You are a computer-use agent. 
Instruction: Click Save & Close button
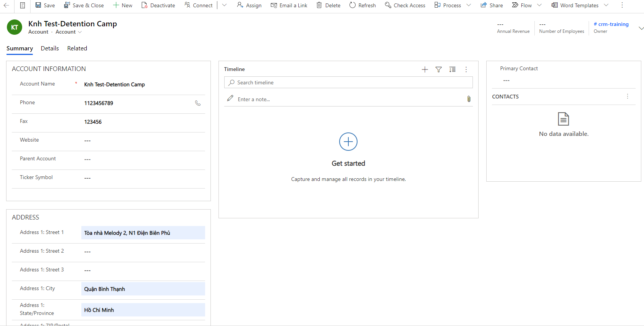[84, 5]
